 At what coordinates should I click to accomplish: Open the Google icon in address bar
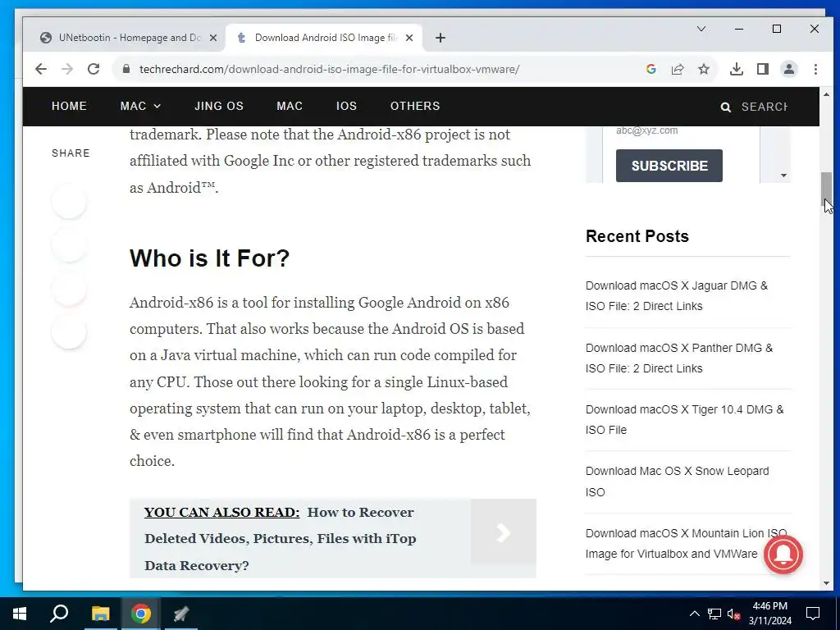pyautogui.click(x=651, y=69)
